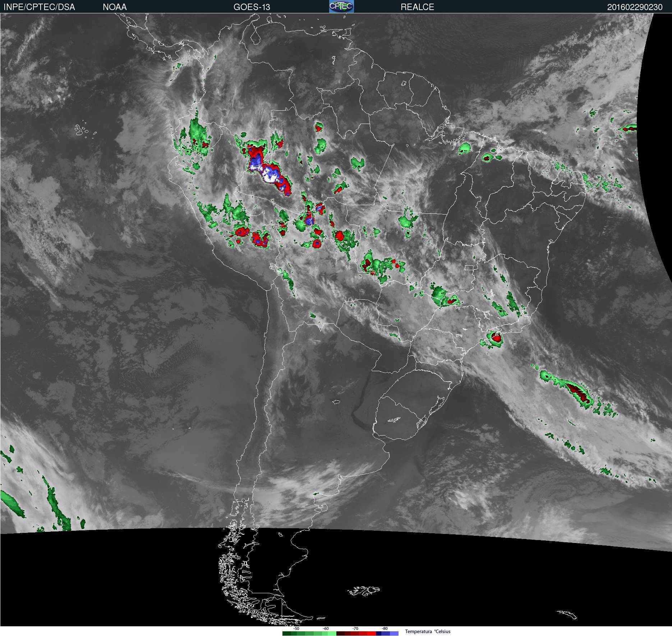Viewport: 672px width, 636px height.
Task: Click the -60 legend tick label
Action: coord(326,628)
